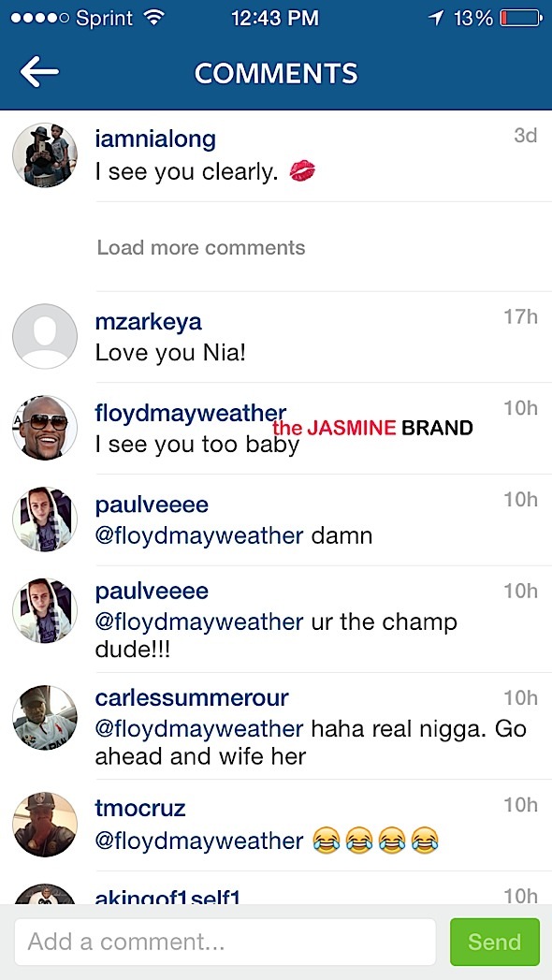This screenshot has width=552, height=980.
Task: Tap mzarkeya's default avatar icon
Action: (x=45, y=336)
